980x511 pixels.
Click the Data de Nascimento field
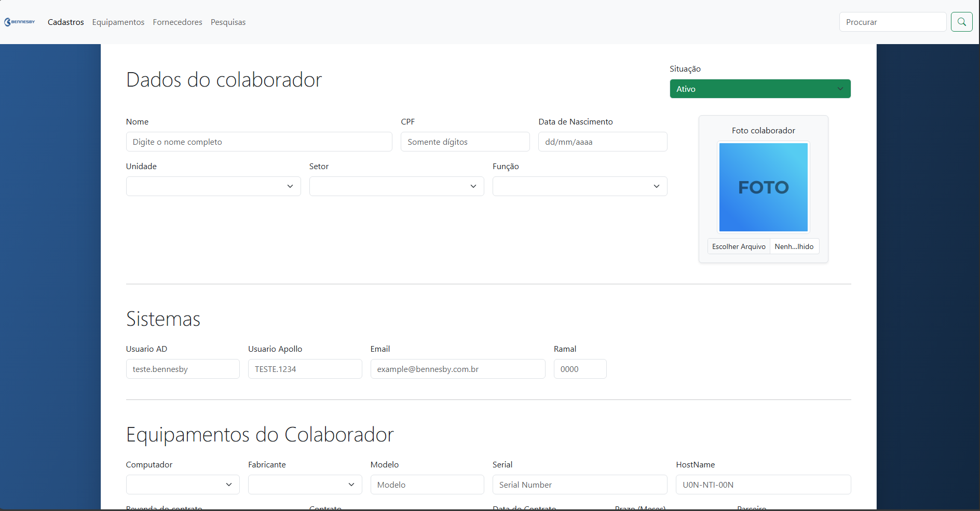602,142
